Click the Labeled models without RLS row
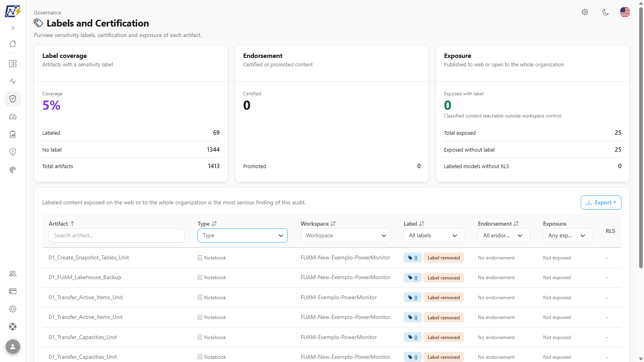This screenshot has height=362, width=644. (533, 166)
